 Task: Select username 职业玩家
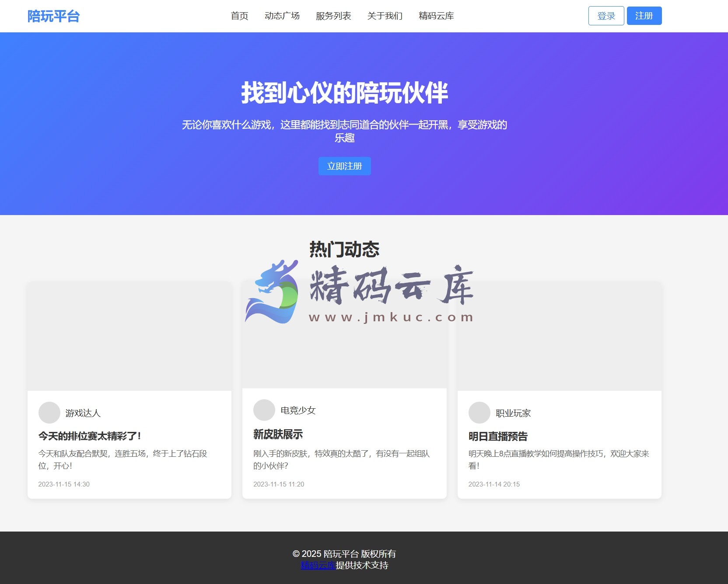[513, 413]
